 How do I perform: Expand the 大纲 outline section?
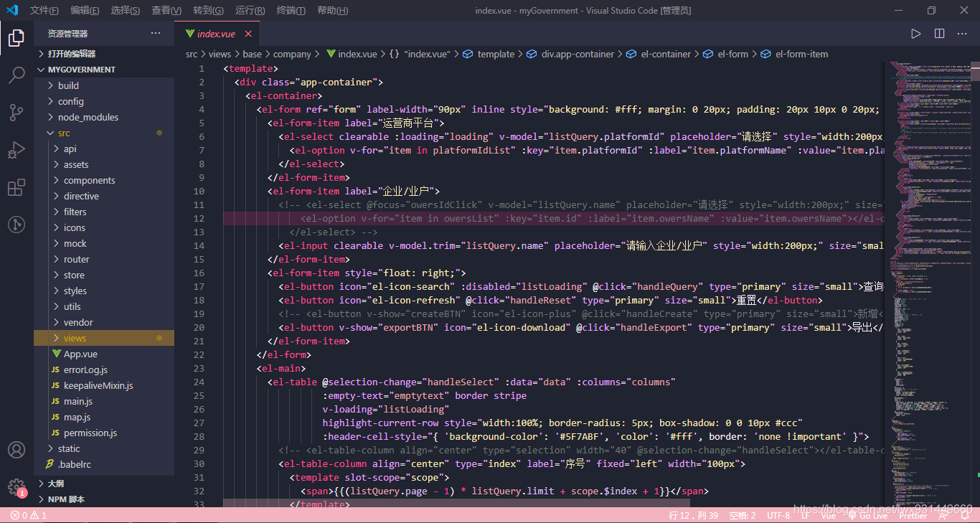coord(104,484)
